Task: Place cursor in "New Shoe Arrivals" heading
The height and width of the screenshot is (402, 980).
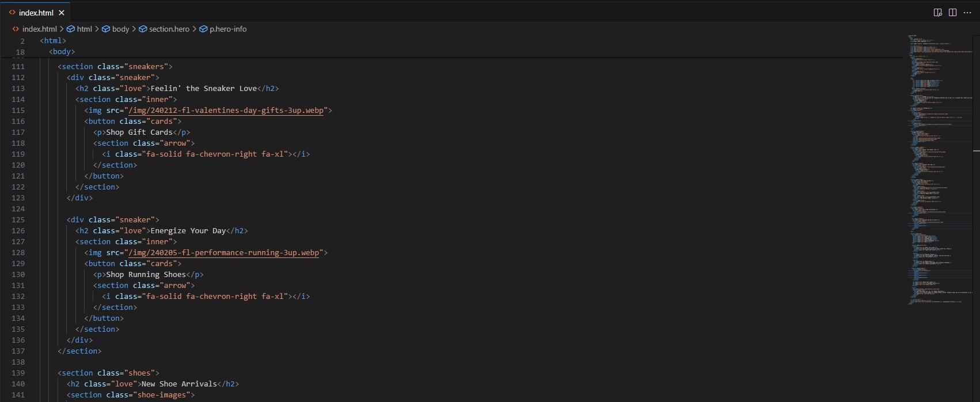Action: click(x=179, y=384)
